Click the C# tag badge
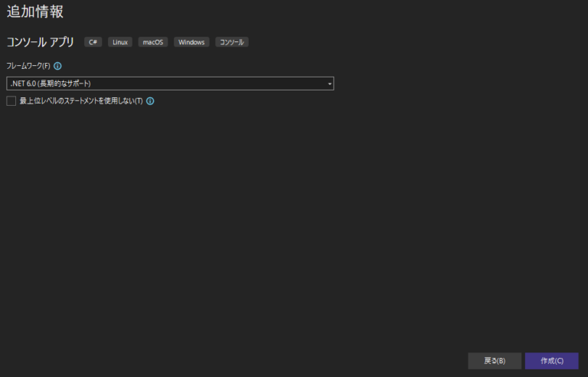This screenshot has height=377, width=588. [x=93, y=42]
